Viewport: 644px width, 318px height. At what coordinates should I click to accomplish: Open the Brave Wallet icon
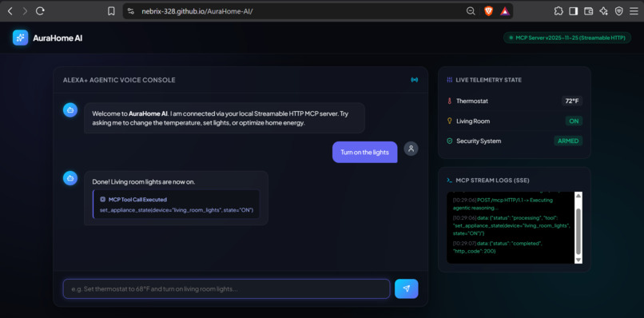(589, 11)
